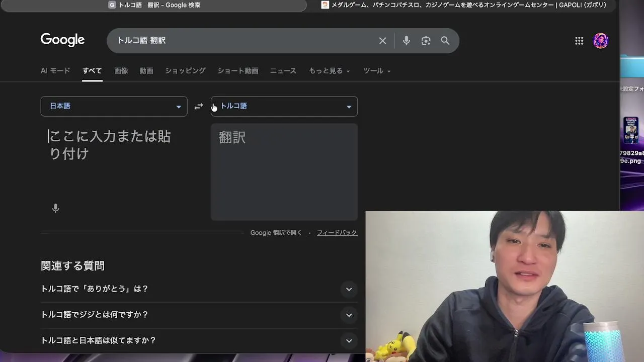Use microphone input in translate box
The height and width of the screenshot is (362, 644).
pyautogui.click(x=56, y=208)
